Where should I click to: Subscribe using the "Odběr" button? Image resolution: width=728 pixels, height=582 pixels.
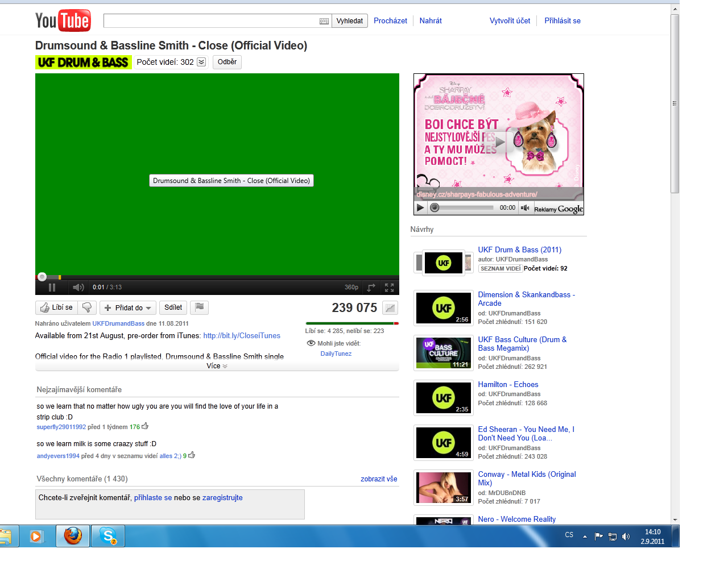(x=227, y=62)
